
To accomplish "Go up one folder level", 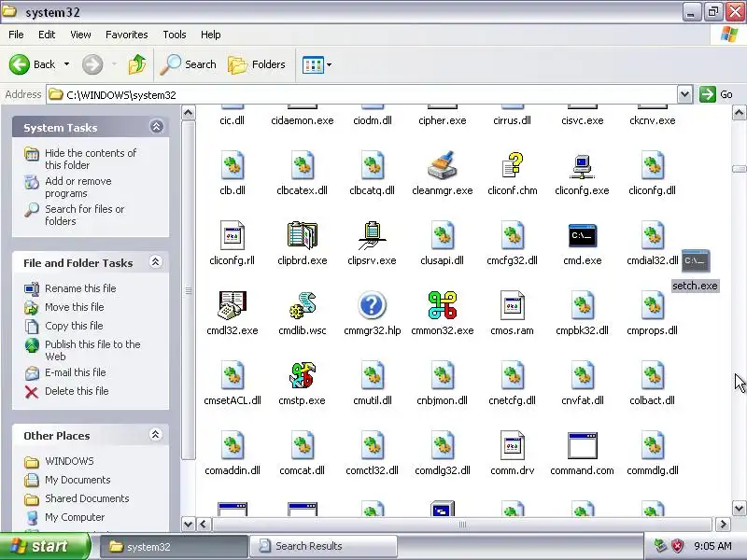I will [137, 64].
